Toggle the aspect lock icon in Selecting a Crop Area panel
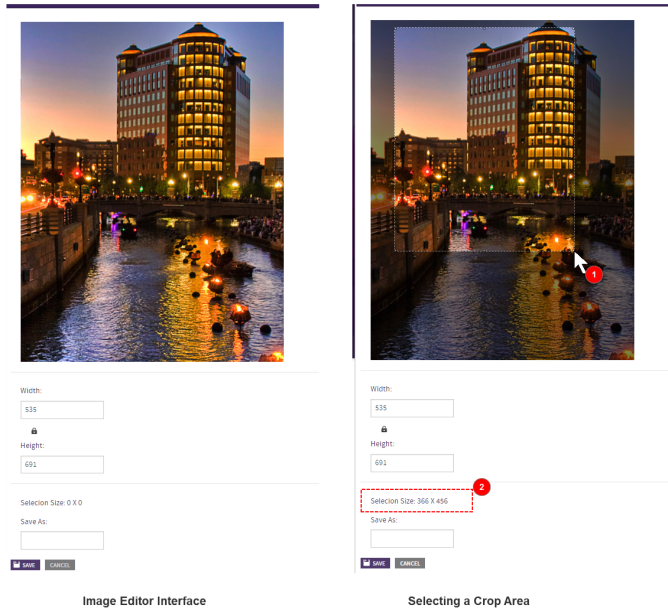Image resolution: width=668 pixels, height=608 pixels. click(384, 429)
